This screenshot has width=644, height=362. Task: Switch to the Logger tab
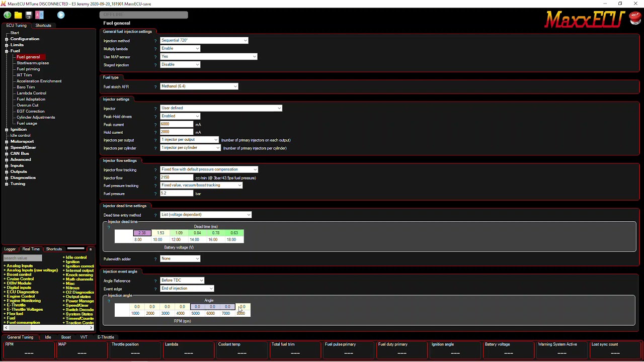pyautogui.click(x=10, y=249)
